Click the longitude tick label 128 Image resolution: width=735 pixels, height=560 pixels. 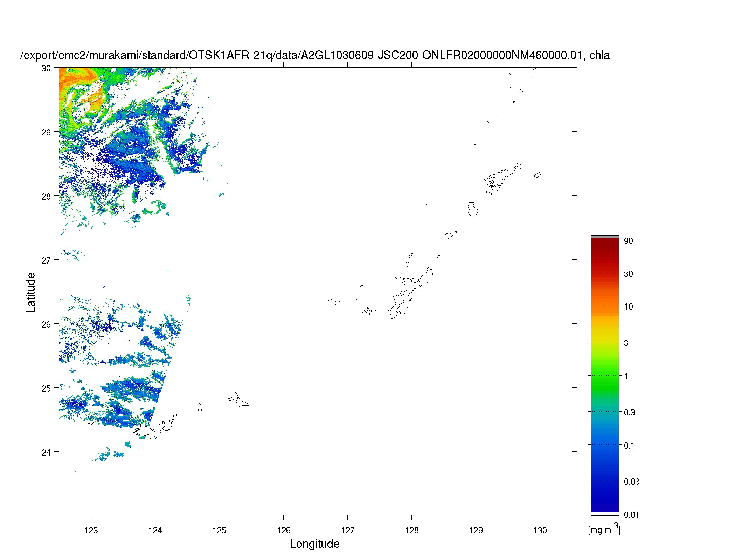click(x=412, y=531)
